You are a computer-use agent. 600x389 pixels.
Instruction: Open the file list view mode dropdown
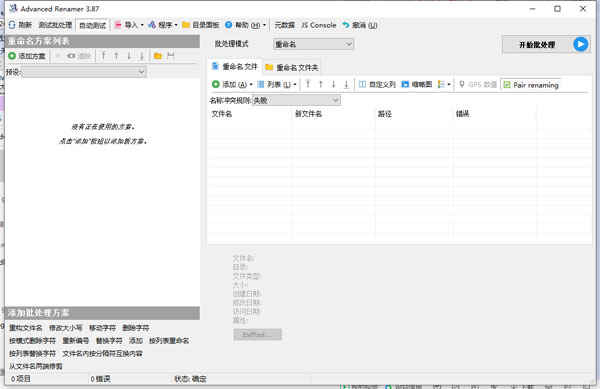pyautogui.click(x=444, y=85)
